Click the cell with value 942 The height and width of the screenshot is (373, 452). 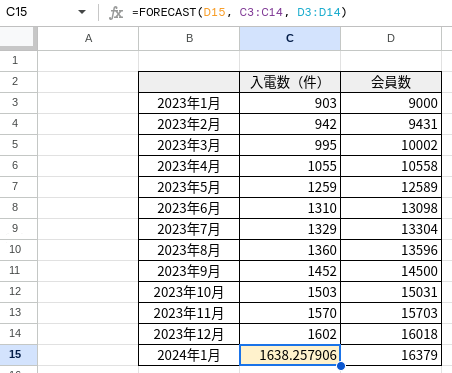click(x=290, y=124)
